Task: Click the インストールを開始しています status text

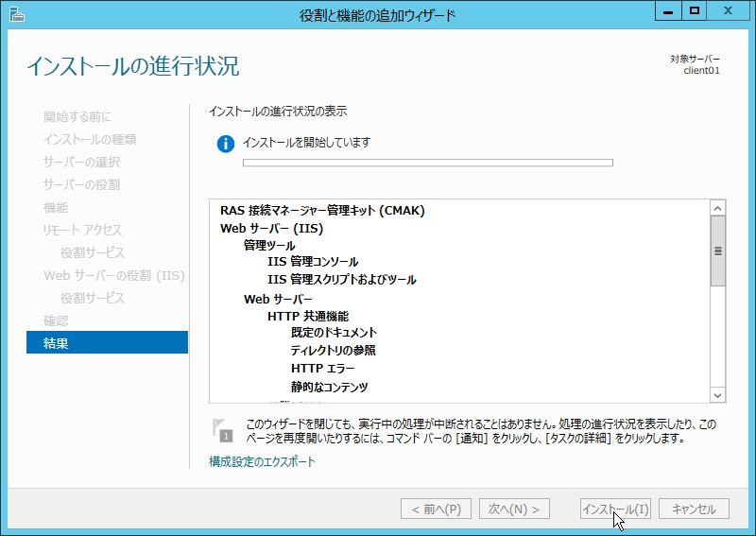Action: [306, 143]
